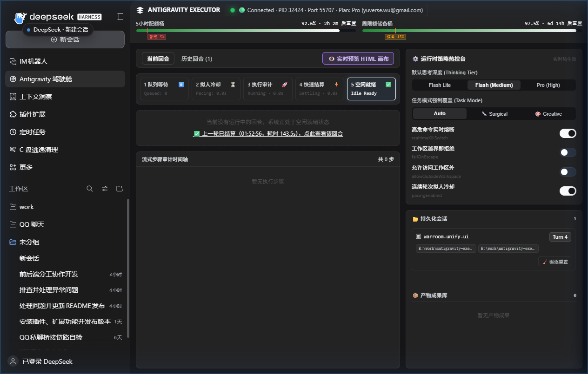
Task: Click the 上下文洞察 report icon
Action: click(13, 97)
